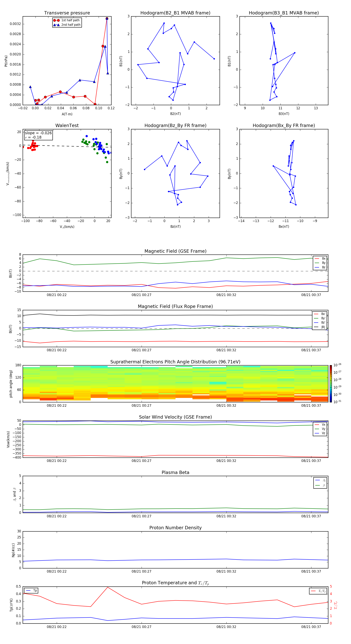Click 'By' in the GSE magnetic field legend
The width and height of the screenshot is (351, 644).
point(324,263)
